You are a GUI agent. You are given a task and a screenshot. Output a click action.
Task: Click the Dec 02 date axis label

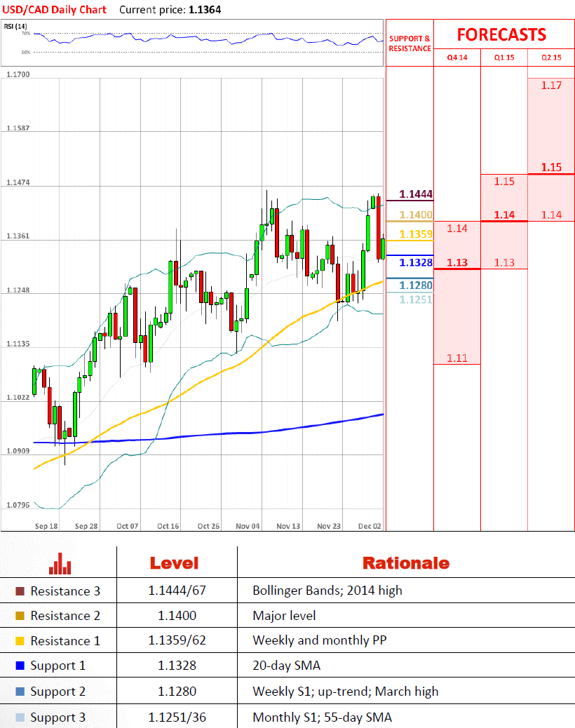(x=370, y=526)
